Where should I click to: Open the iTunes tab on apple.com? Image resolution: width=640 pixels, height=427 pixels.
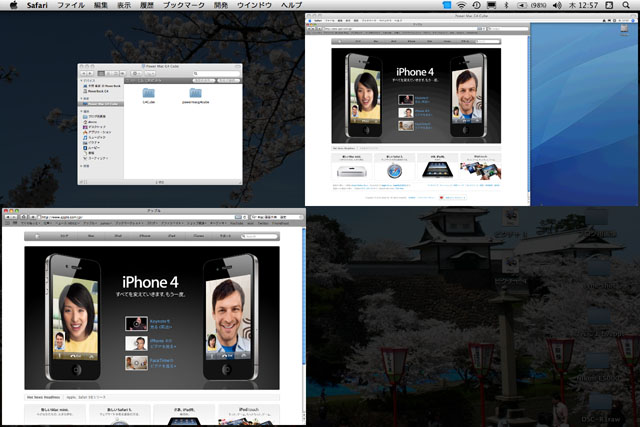(199, 236)
